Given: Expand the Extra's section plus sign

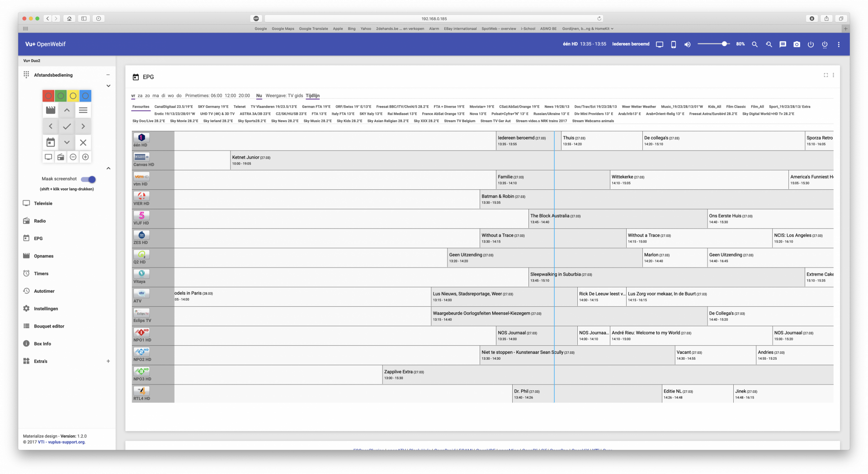Looking at the screenshot, I should [x=108, y=361].
